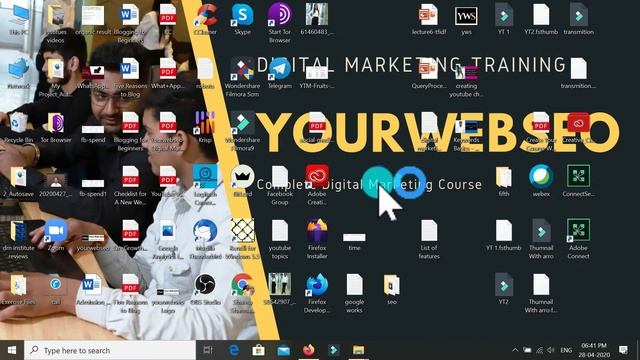Open the ConnectSe... desktop icon

[578, 181]
